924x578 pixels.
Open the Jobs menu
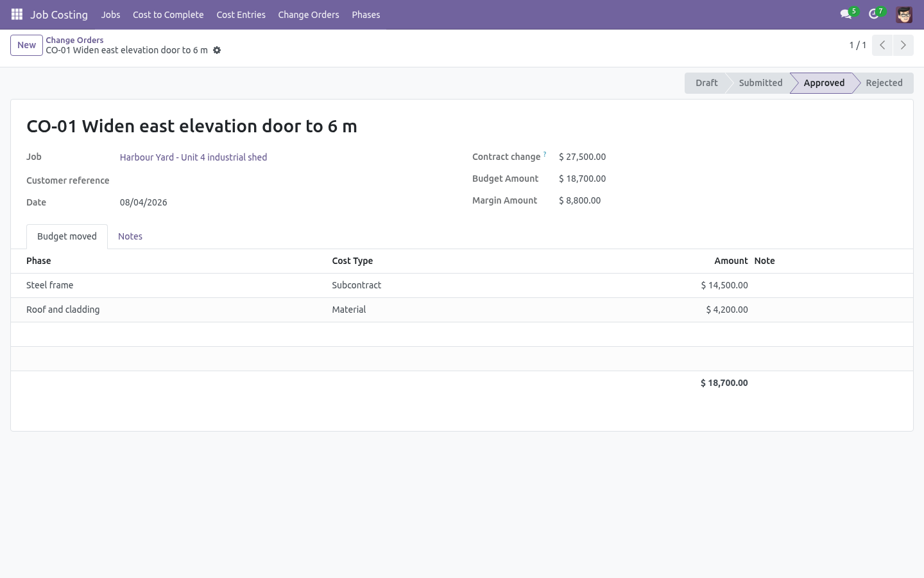(x=110, y=15)
